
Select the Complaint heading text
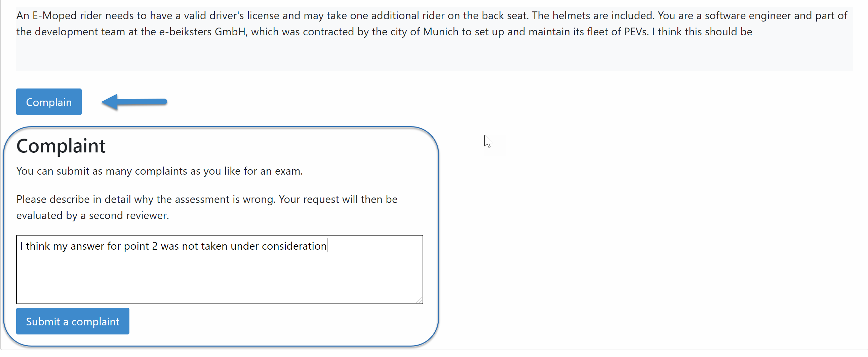pos(61,146)
